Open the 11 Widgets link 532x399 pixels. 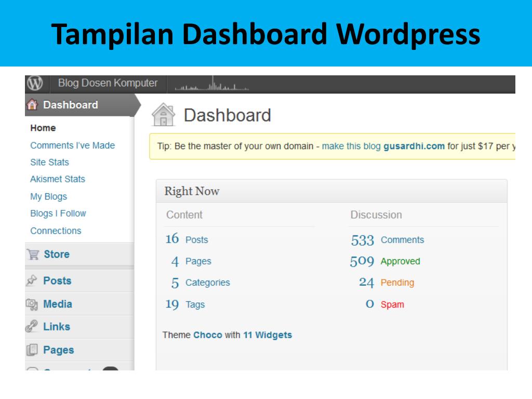click(x=268, y=335)
